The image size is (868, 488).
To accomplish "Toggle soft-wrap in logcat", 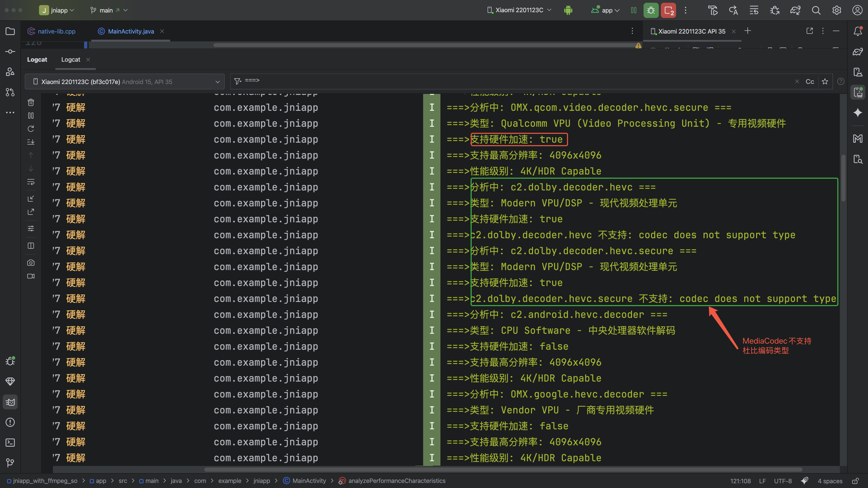I will (x=31, y=182).
